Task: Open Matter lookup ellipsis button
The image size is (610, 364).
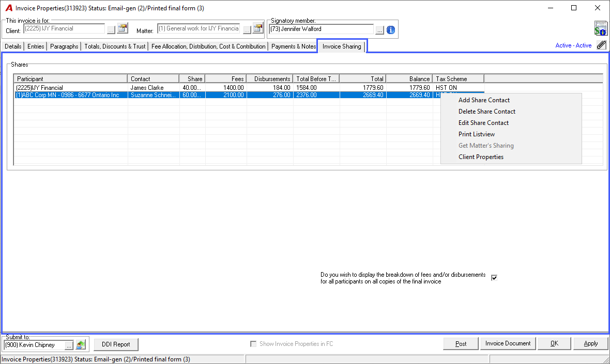Action: [247, 30]
